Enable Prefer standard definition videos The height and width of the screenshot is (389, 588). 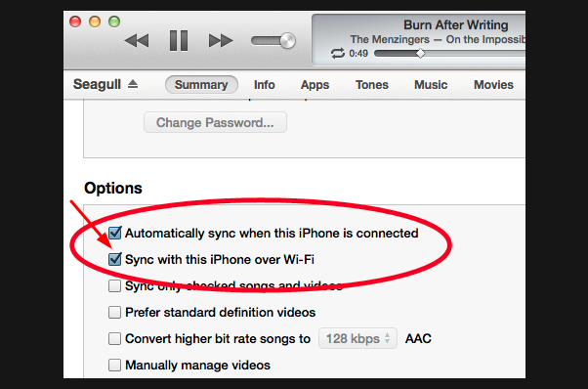[114, 312]
